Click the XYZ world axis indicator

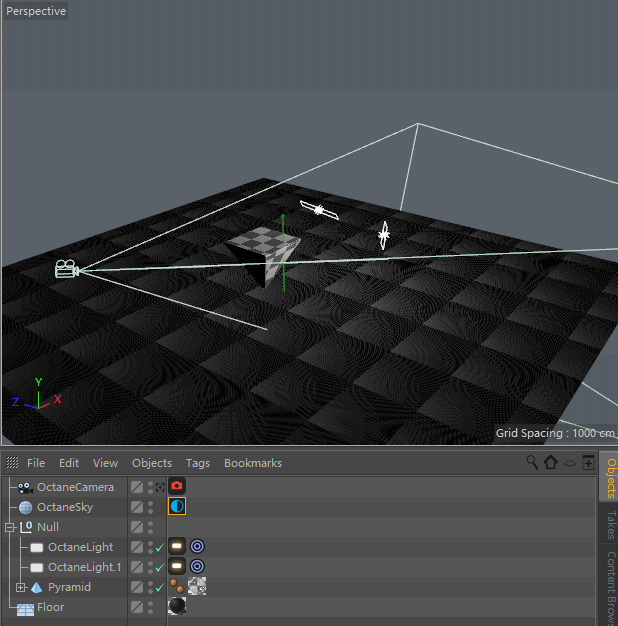(x=37, y=394)
